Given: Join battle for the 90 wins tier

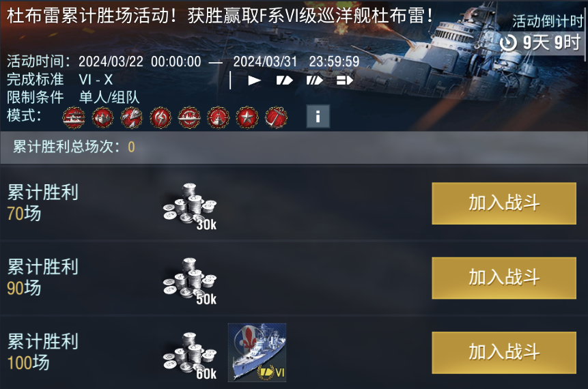Looking at the screenshot, I should 504,278.
